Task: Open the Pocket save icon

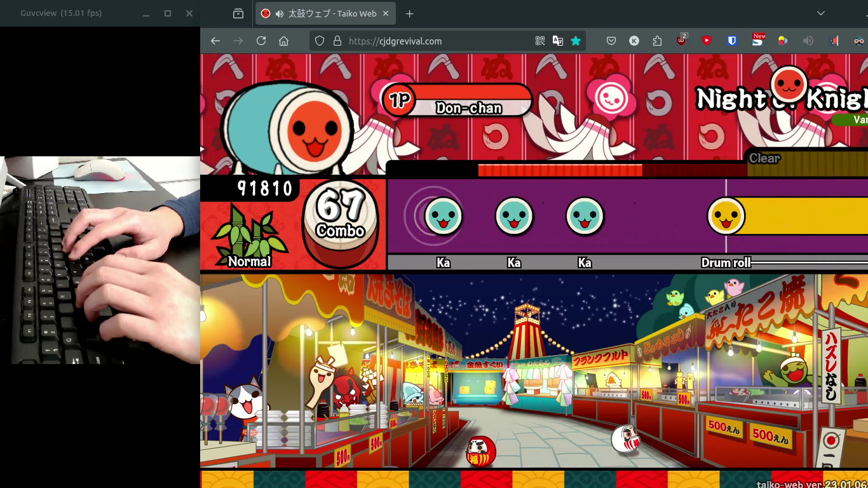Action: tap(611, 41)
